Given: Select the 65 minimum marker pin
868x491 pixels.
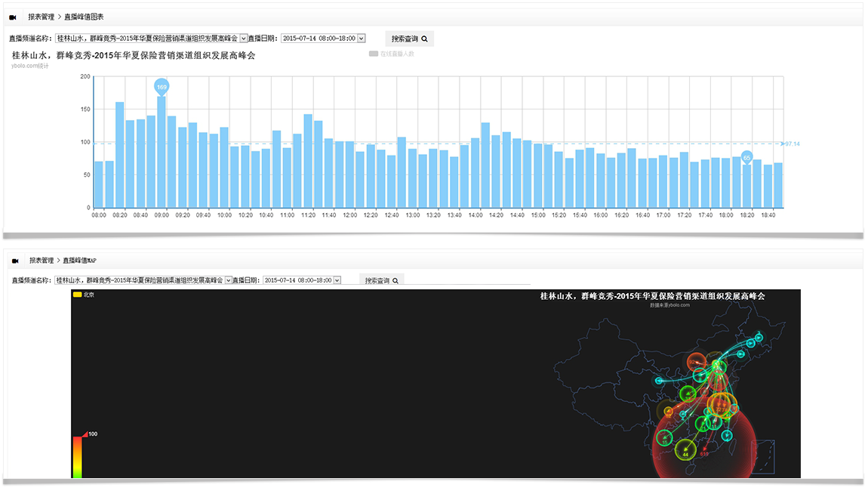Looking at the screenshot, I should coord(746,158).
